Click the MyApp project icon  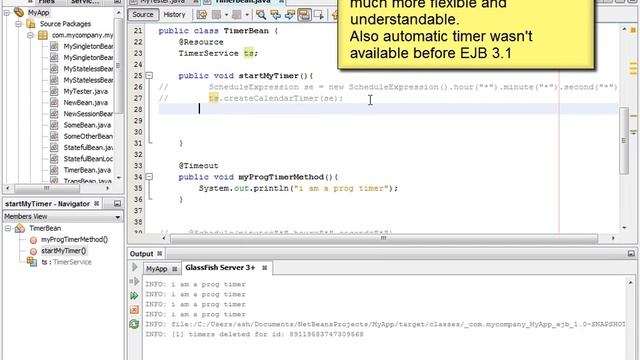point(19,12)
